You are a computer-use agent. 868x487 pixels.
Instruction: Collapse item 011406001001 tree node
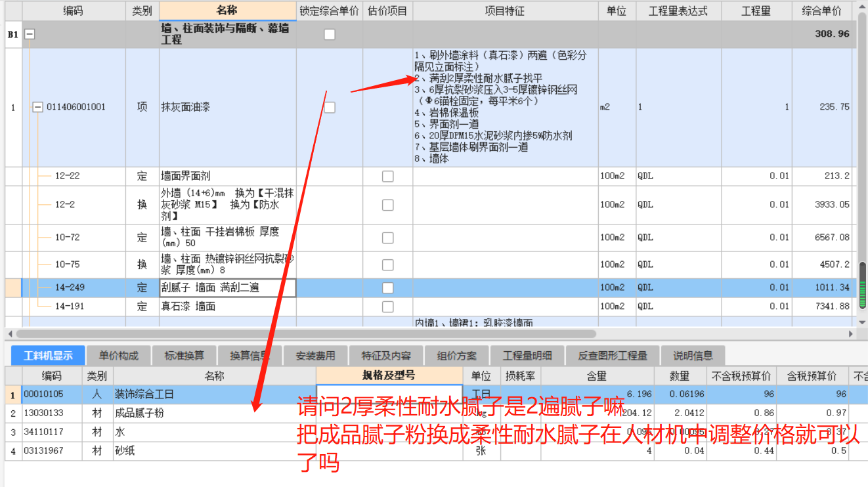point(37,107)
